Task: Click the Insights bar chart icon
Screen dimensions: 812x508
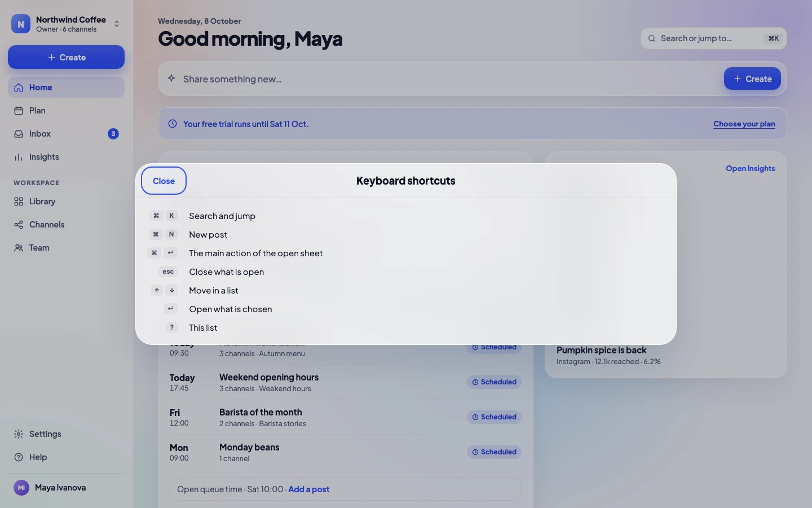Action: coord(19,157)
